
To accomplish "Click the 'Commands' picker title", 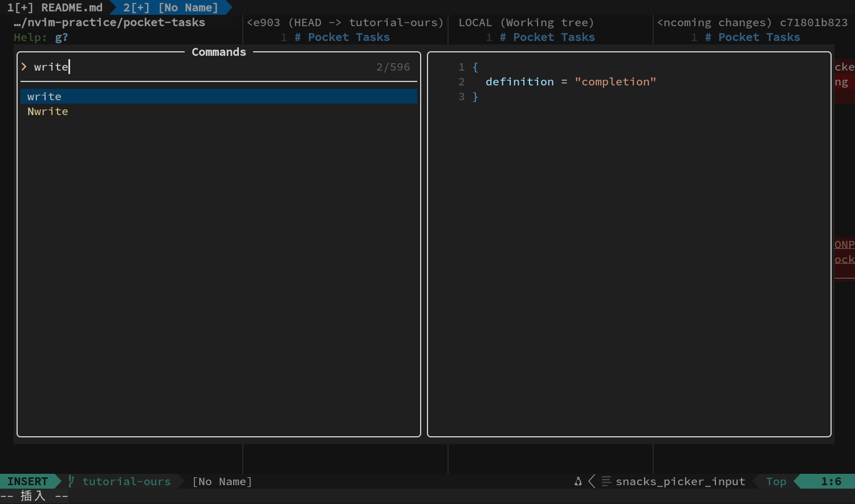I will pos(219,52).
